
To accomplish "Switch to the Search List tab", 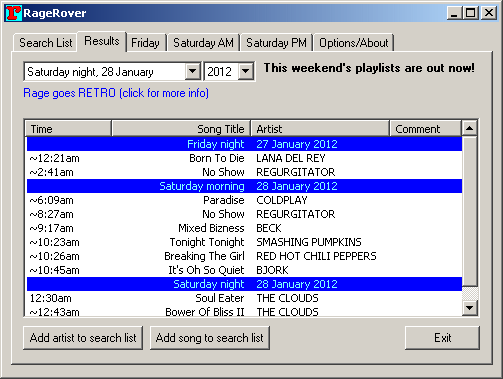I will click(46, 43).
